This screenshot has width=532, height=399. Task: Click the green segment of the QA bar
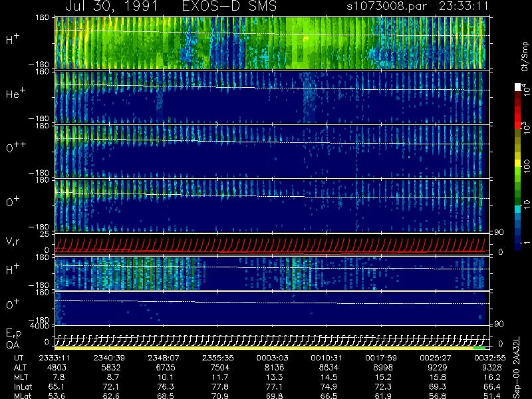click(479, 348)
